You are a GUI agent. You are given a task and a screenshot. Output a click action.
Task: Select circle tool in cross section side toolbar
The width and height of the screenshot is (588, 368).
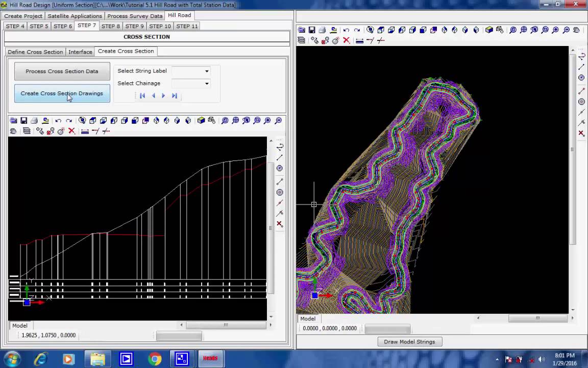click(280, 168)
